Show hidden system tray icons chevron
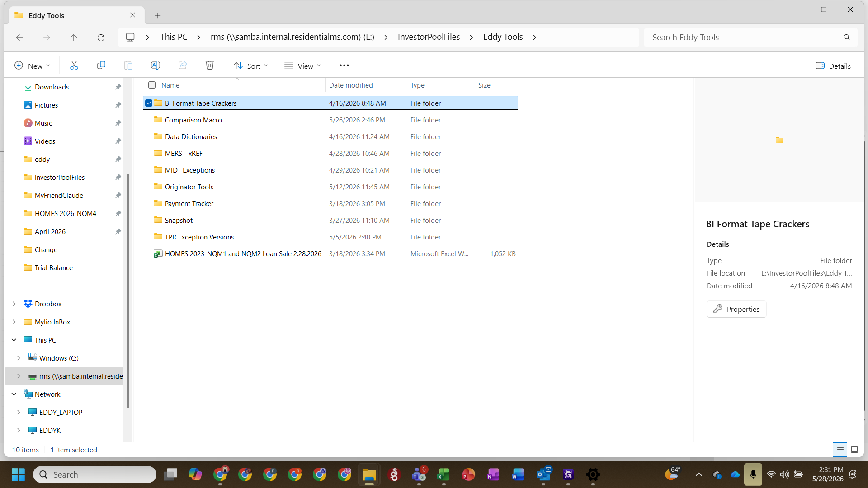Image resolution: width=868 pixels, height=488 pixels. coord(699,474)
